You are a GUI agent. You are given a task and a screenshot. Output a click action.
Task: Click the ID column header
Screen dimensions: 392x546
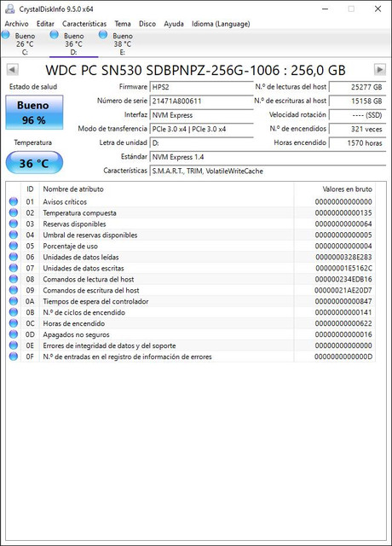pyautogui.click(x=30, y=189)
